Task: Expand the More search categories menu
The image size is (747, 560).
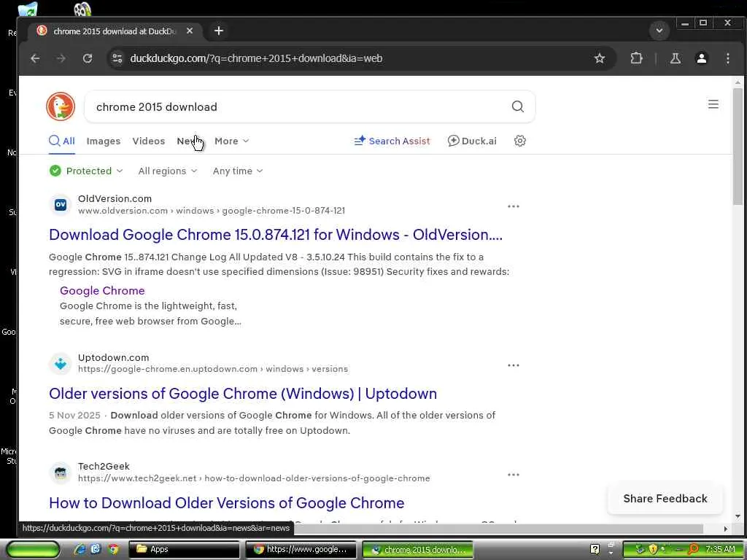Action: click(231, 141)
